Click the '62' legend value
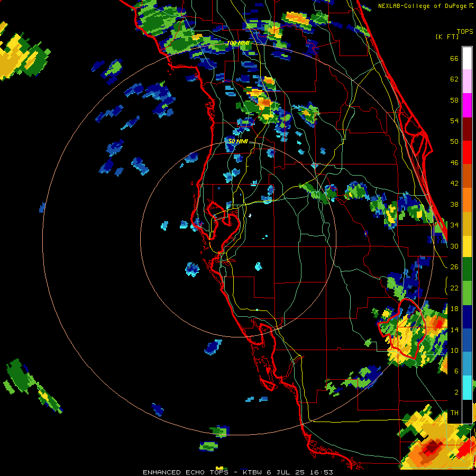The width and height of the screenshot is (476, 476). point(454,79)
